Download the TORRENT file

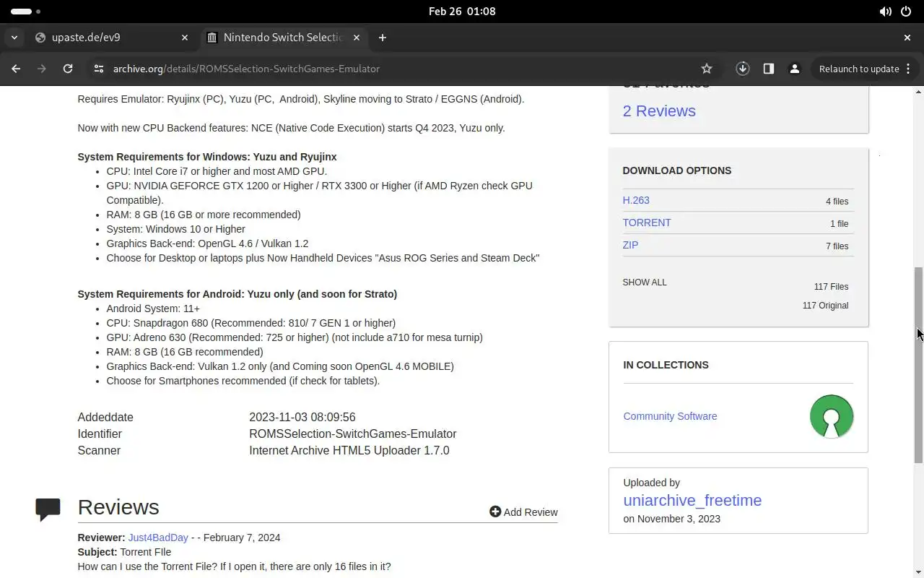click(x=647, y=223)
